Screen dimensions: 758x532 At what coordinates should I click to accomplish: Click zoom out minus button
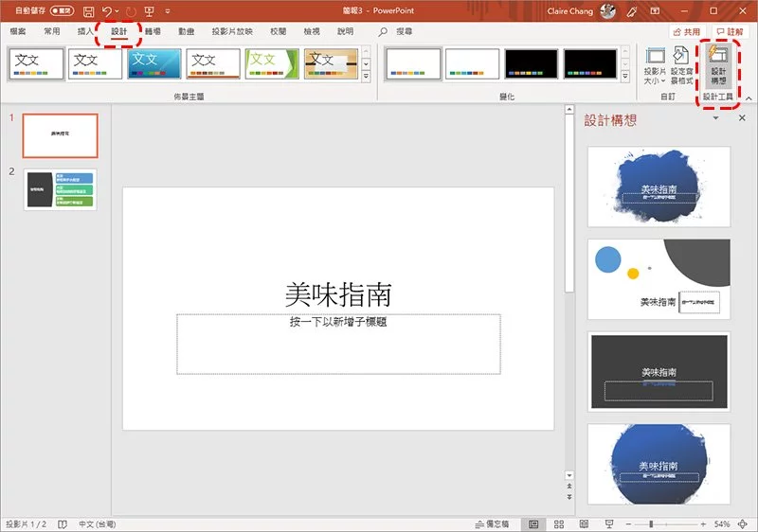click(x=628, y=524)
